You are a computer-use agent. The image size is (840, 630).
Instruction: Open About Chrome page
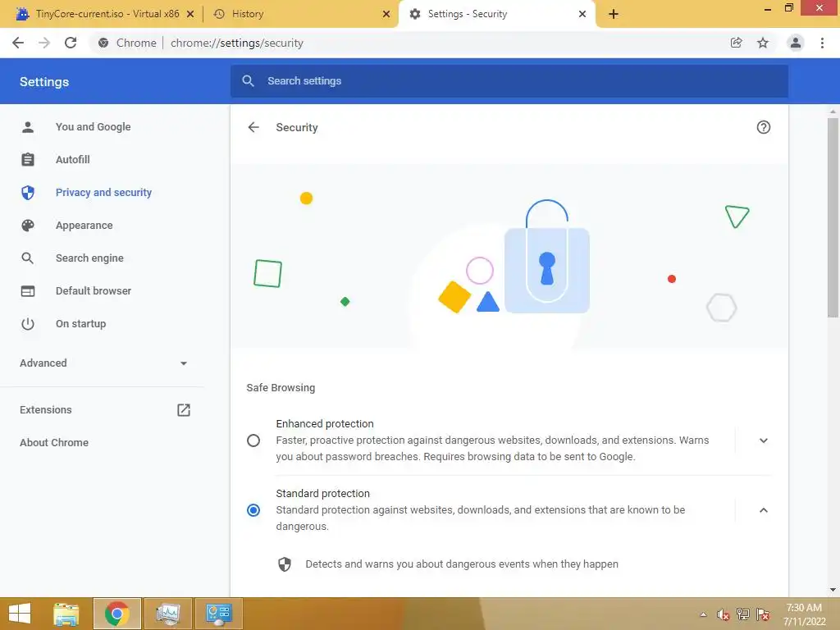[54, 442]
